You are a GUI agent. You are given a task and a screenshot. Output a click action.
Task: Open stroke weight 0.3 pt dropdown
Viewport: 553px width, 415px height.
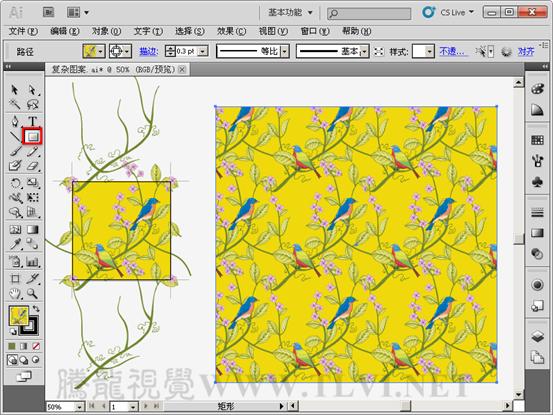tap(203, 51)
